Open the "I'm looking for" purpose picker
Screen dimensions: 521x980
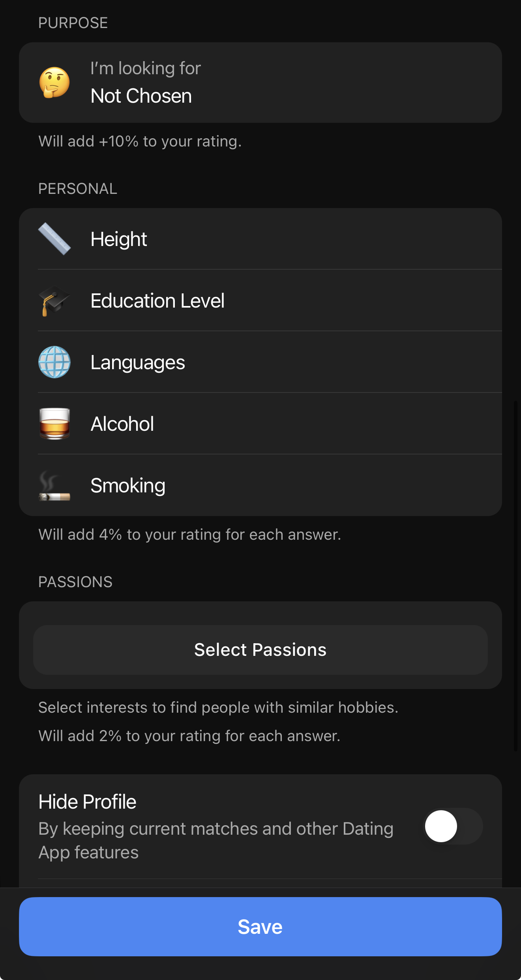pyautogui.click(x=260, y=82)
